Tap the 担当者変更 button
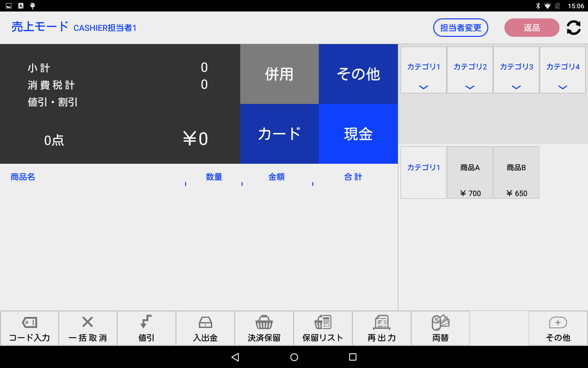Viewport: 588px width, 368px height. coord(461,28)
